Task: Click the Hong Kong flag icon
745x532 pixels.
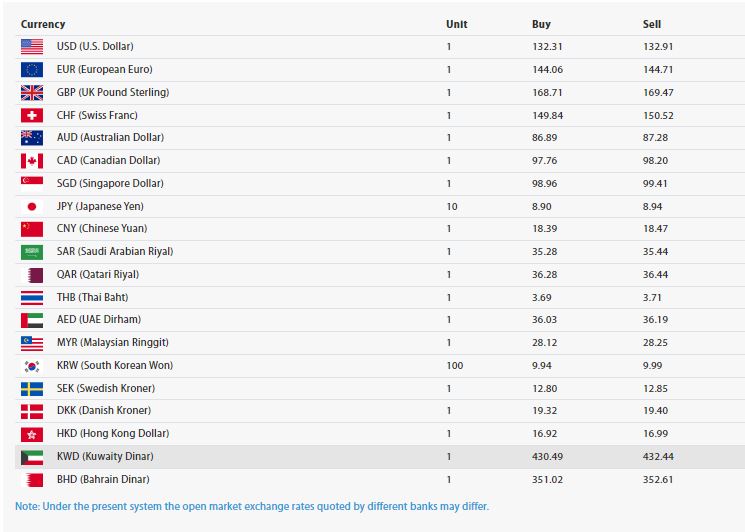Action: [32, 434]
